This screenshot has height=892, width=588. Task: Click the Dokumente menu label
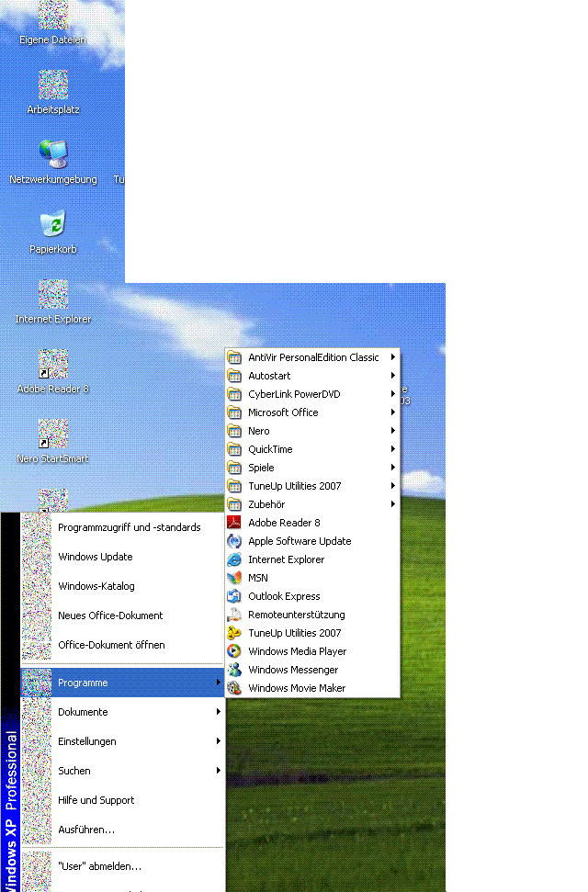coord(83,712)
